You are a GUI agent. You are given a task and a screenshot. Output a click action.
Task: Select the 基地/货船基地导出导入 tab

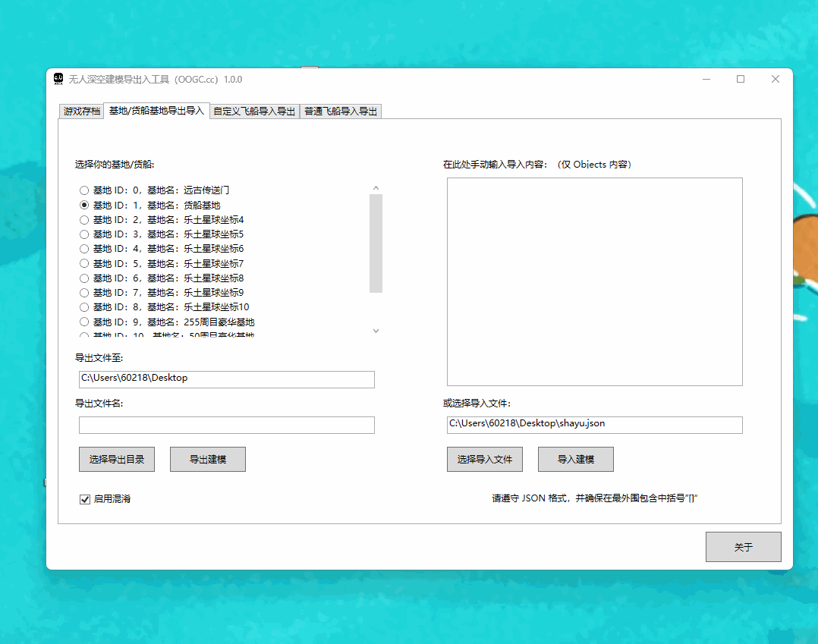pyautogui.click(x=156, y=111)
